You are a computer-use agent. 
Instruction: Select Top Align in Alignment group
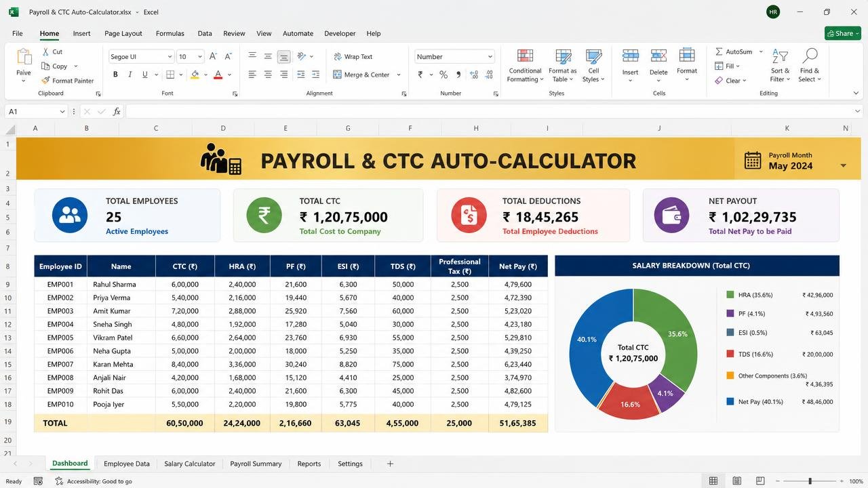252,56
